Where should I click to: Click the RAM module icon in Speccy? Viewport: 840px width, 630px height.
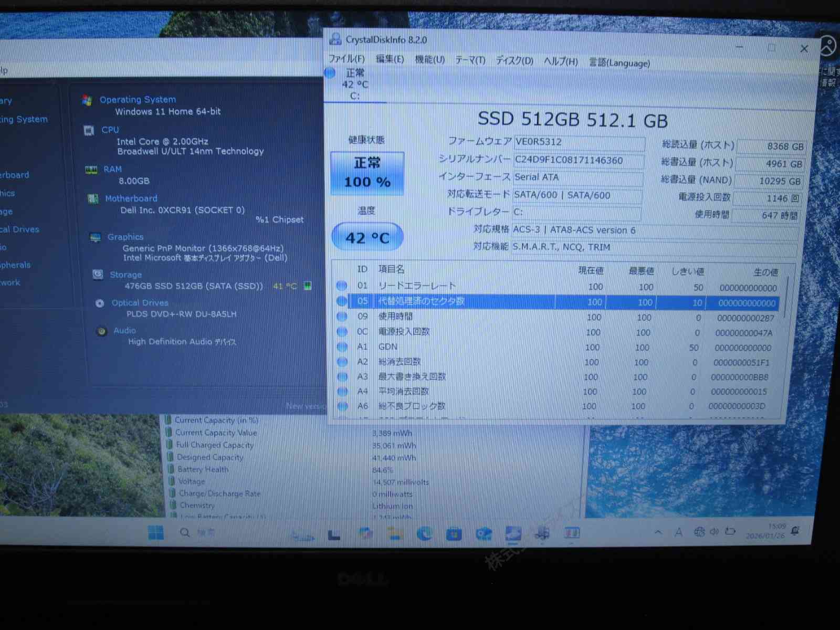point(91,170)
